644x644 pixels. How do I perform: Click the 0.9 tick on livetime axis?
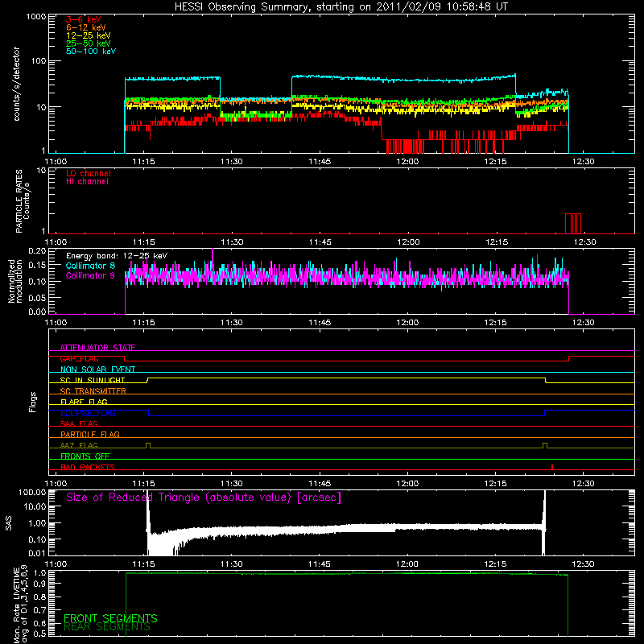point(39,584)
